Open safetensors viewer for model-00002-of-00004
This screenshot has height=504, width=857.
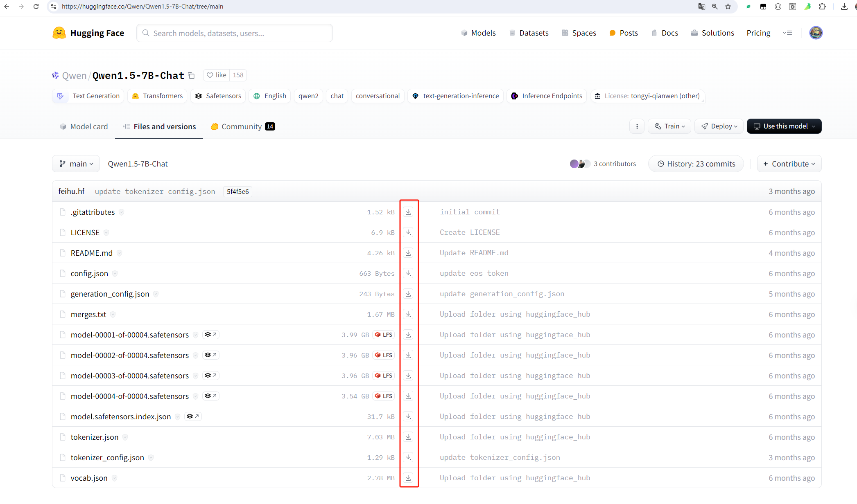click(210, 355)
